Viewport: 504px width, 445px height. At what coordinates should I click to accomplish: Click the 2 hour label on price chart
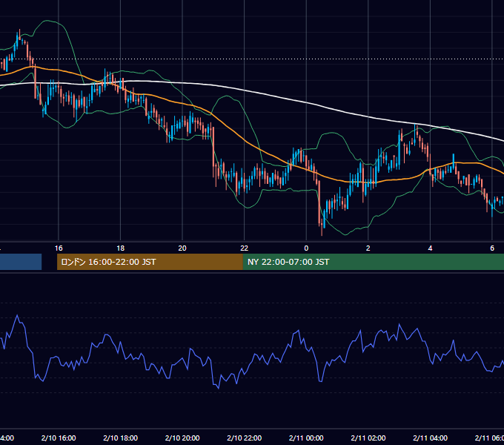coord(368,248)
